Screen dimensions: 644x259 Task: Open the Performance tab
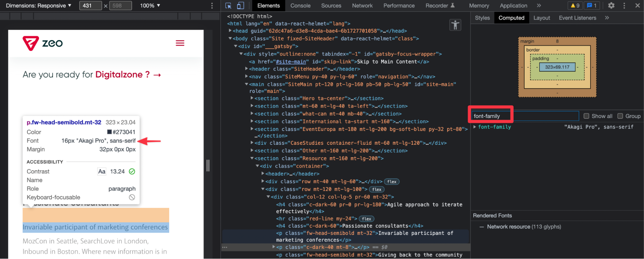[x=399, y=5]
